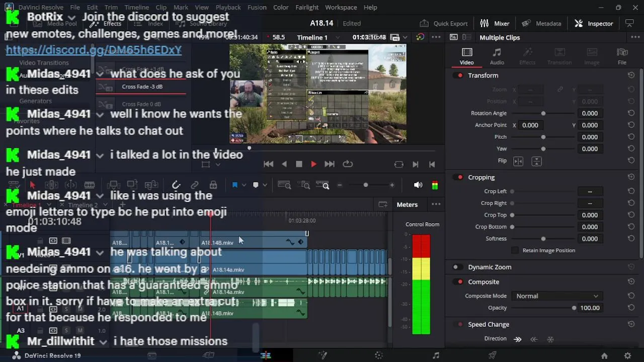Jump to the previous clip
Viewport: 644px width, 362px height.
click(269, 164)
